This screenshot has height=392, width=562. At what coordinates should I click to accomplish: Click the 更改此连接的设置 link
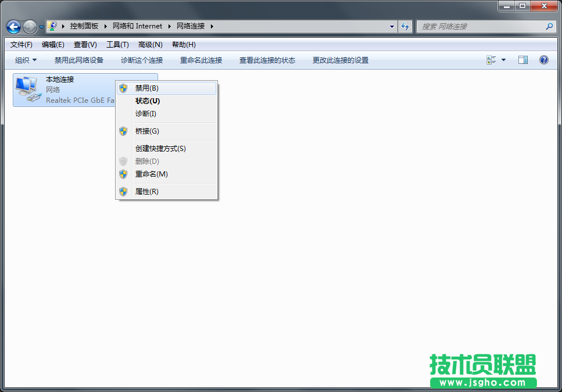pos(341,60)
